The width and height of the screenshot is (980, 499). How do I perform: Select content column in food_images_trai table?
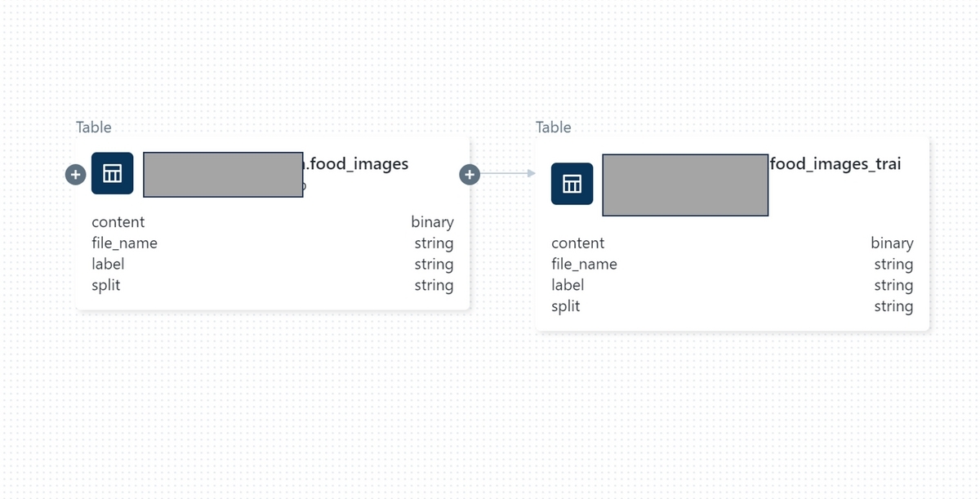(x=733, y=243)
